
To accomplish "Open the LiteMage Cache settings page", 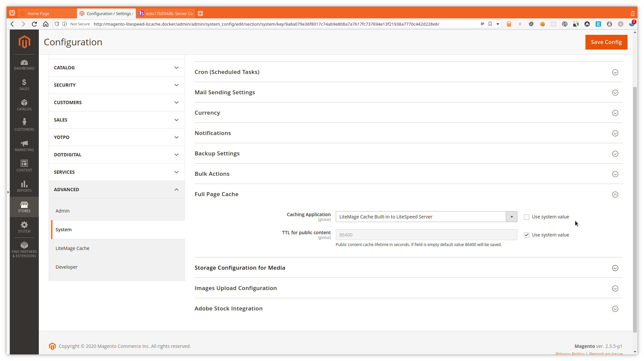I will coord(72,248).
